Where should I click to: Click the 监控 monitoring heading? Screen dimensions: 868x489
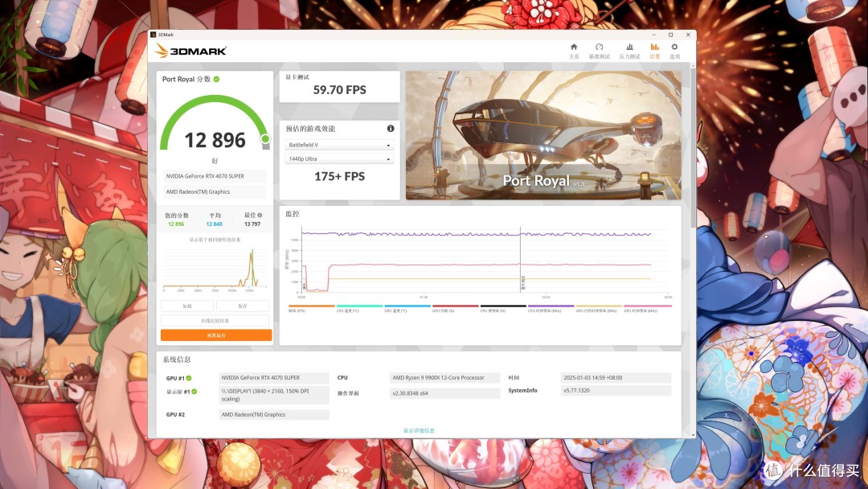[x=293, y=214]
